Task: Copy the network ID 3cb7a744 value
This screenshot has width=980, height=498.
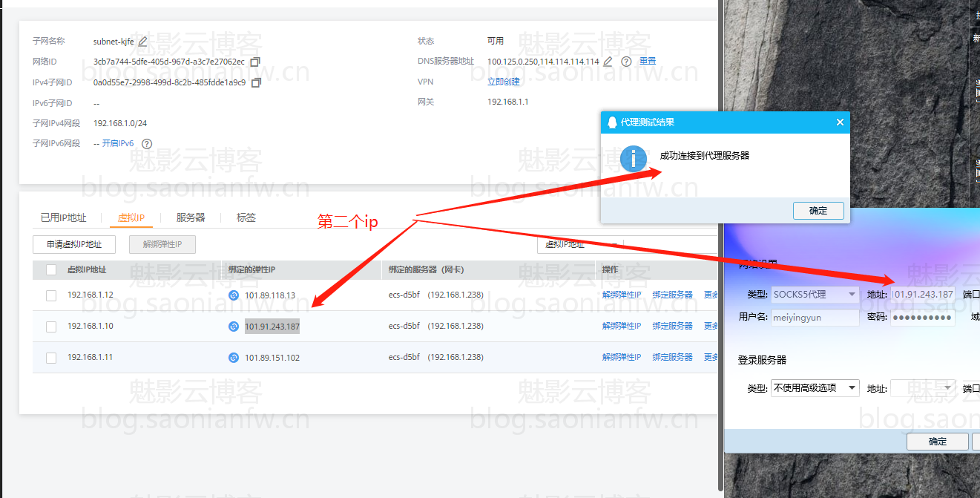Action: pos(255,62)
